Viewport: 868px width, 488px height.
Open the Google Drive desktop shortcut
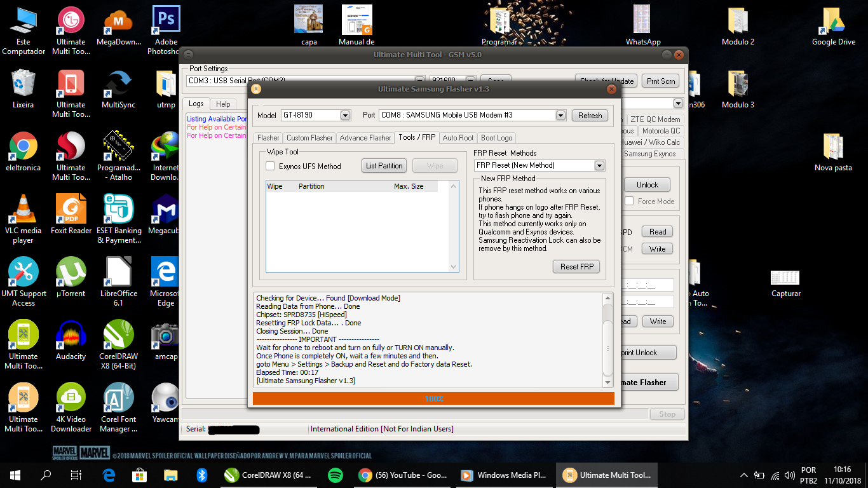[x=833, y=25]
